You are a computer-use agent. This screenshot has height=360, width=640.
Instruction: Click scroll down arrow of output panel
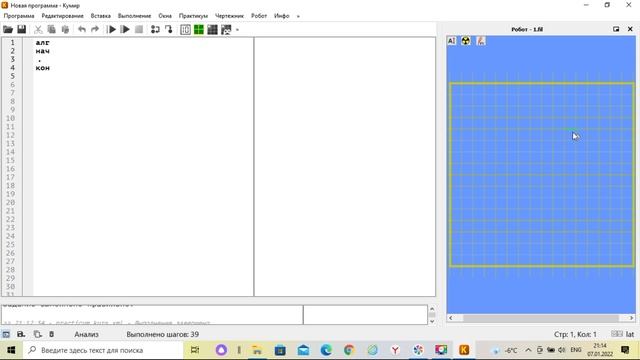(x=432, y=321)
